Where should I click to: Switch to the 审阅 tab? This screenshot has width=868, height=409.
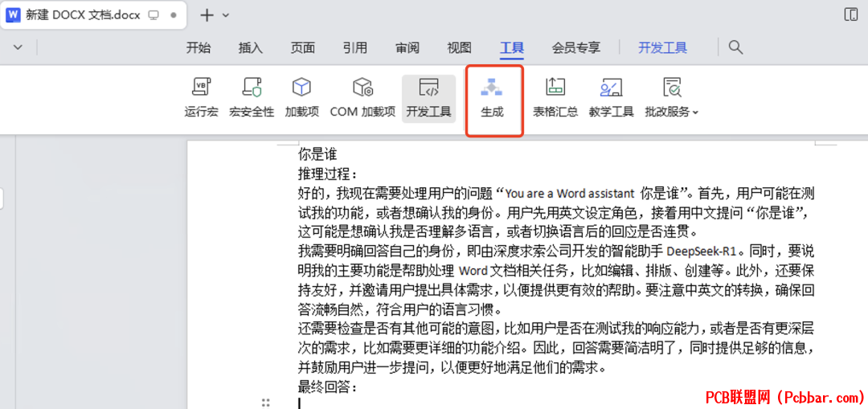tap(407, 48)
